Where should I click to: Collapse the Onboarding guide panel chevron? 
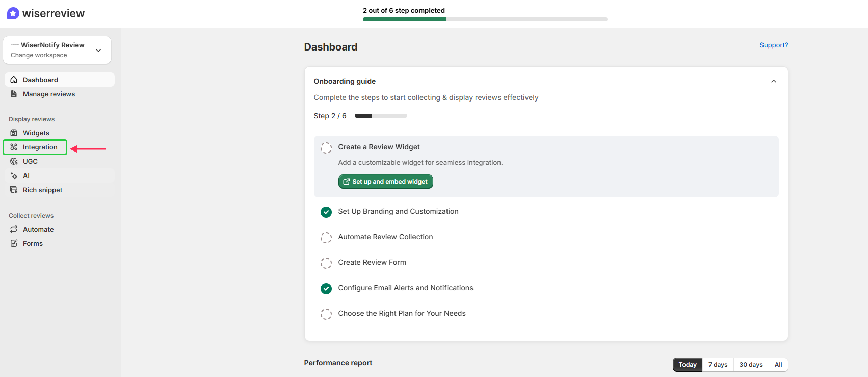click(773, 81)
